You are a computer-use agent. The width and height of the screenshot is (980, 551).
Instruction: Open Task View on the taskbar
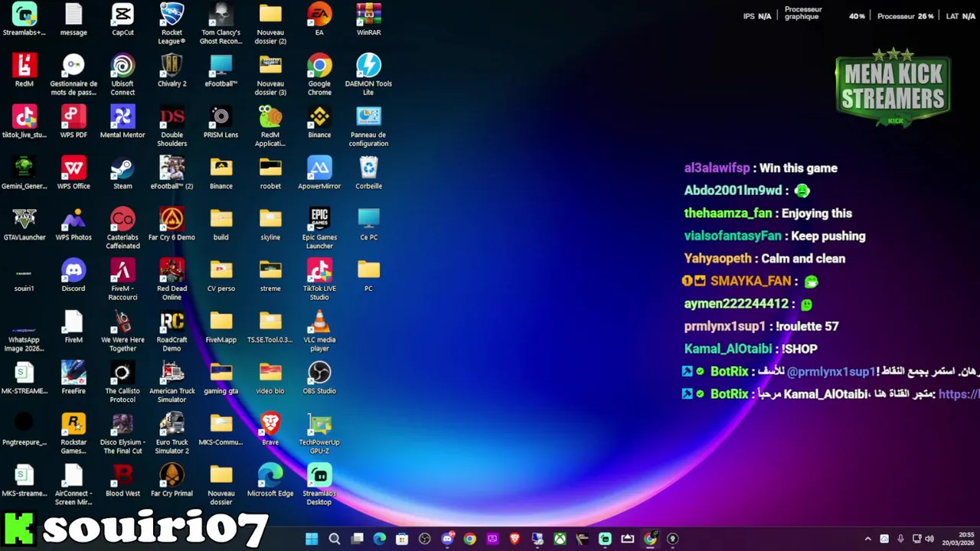[x=357, y=539]
